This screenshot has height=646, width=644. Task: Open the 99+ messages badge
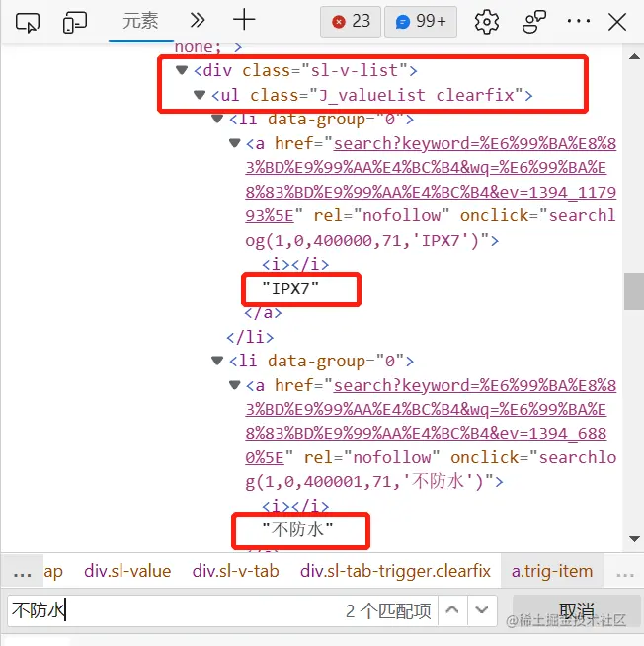point(421,22)
